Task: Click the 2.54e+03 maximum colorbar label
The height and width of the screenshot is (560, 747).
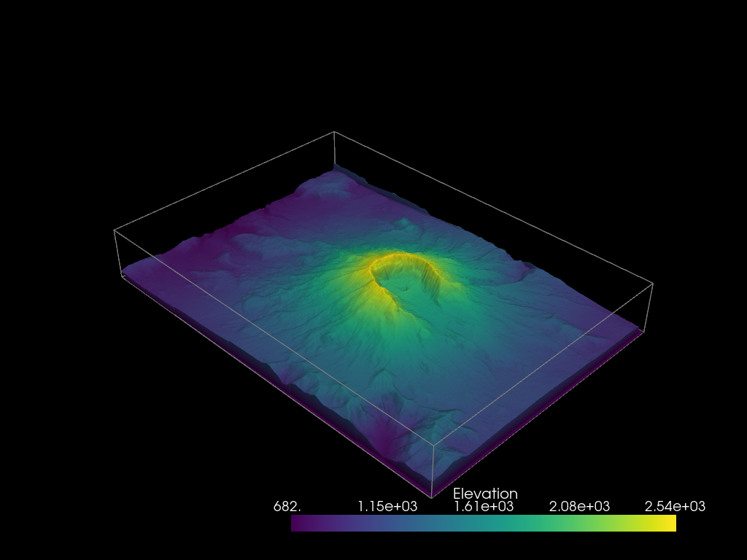Action: tap(675, 507)
